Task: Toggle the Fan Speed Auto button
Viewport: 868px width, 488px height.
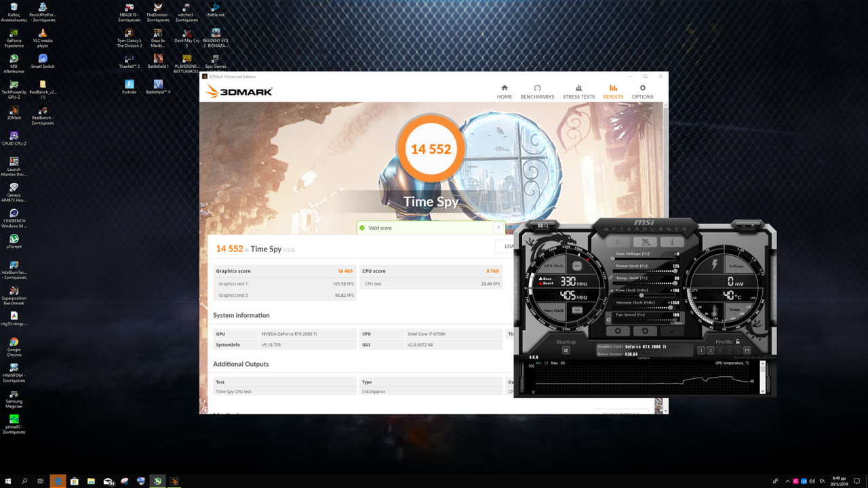Action: pyautogui.click(x=678, y=323)
